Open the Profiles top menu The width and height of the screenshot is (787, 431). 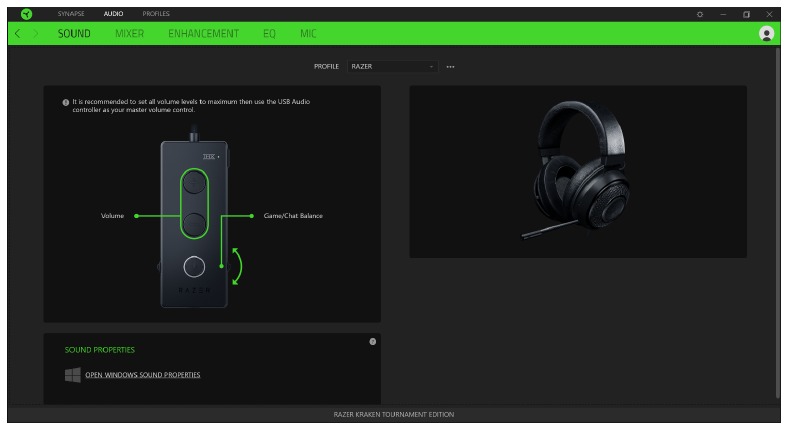point(156,14)
